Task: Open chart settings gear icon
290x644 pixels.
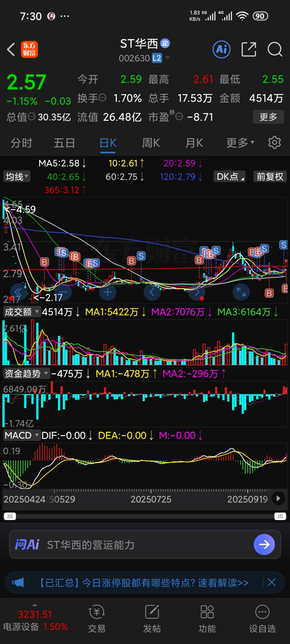Action: (275, 142)
